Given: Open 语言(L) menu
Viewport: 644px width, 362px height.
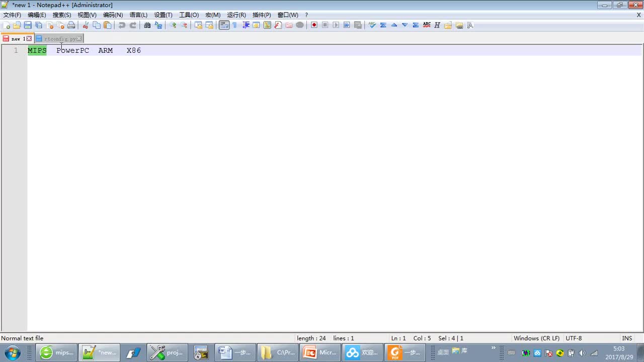Looking at the screenshot, I should click(x=138, y=15).
